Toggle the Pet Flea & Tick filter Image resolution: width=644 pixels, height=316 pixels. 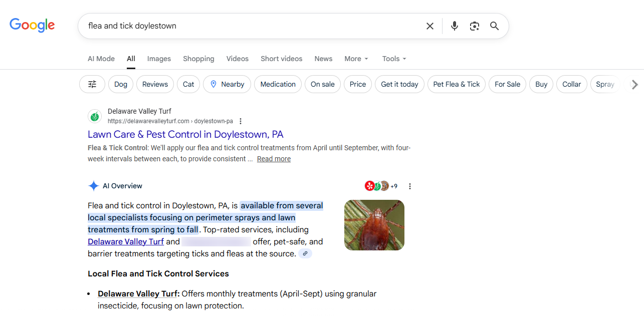tap(456, 84)
